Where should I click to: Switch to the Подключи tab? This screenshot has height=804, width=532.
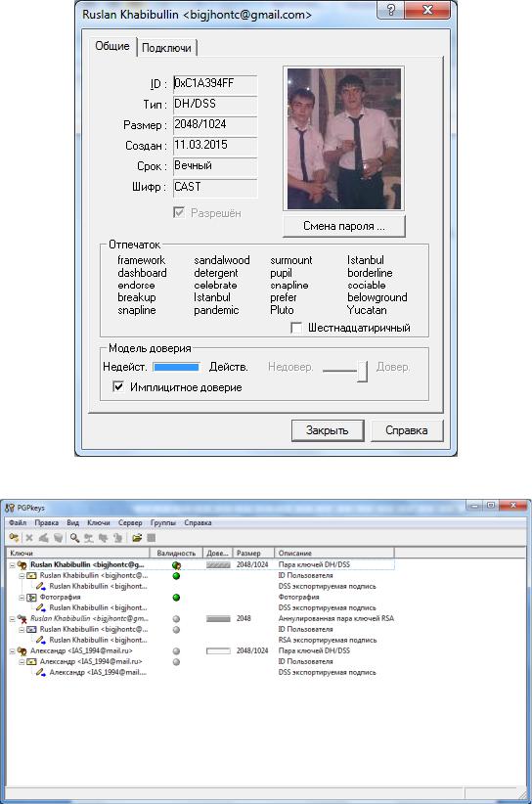tap(166, 48)
